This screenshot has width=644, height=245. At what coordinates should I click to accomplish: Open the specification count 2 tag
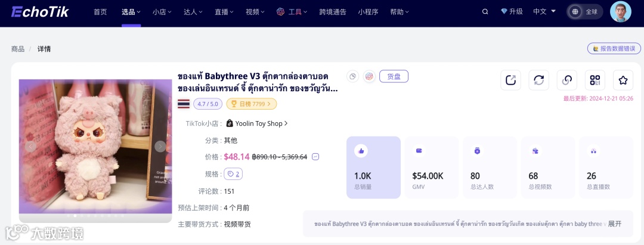click(233, 174)
